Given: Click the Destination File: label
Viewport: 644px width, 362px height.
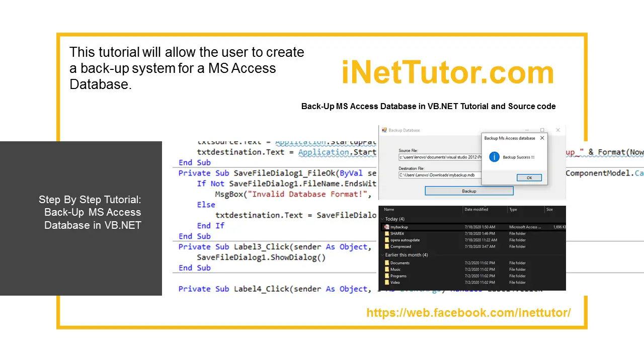Looking at the screenshot, I should click(x=412, y=168).
